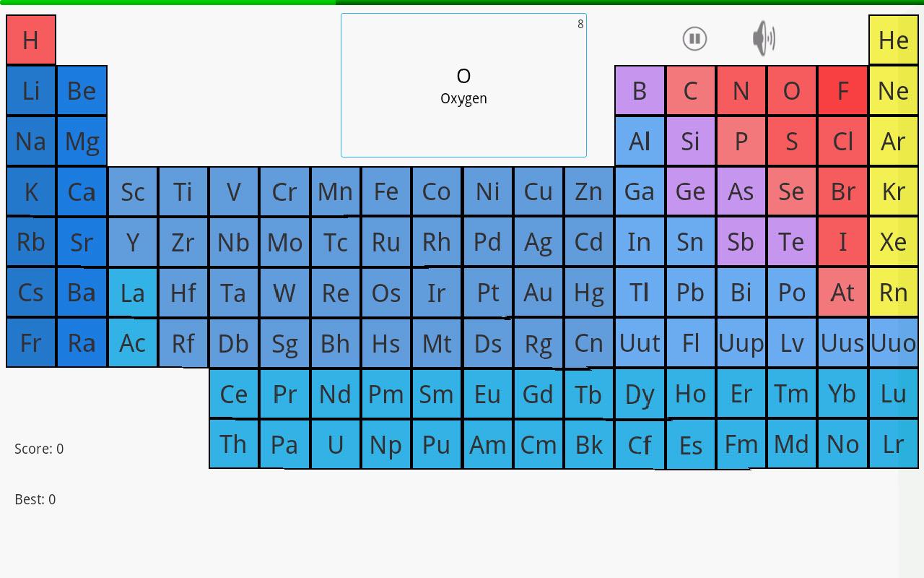Pick the Lead (Pb) tile
This screenshot has height=578, width=924.
coord(690,293)
